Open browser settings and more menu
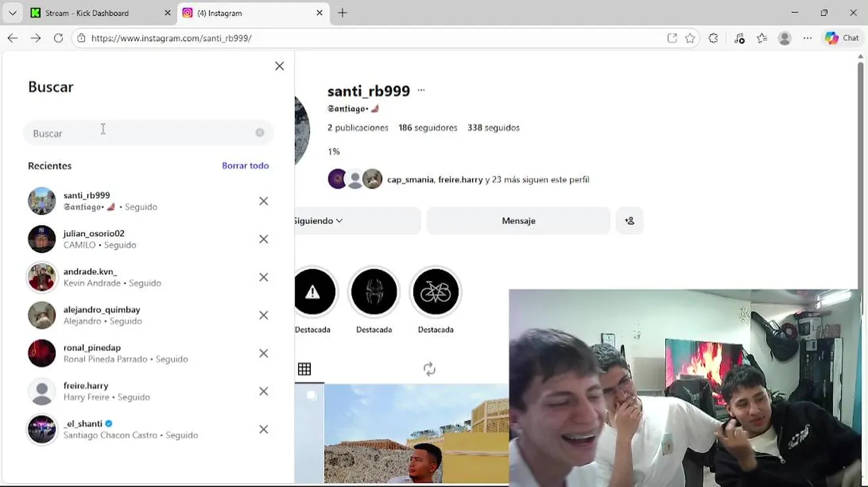868x487 pixels. coord(808,38)
